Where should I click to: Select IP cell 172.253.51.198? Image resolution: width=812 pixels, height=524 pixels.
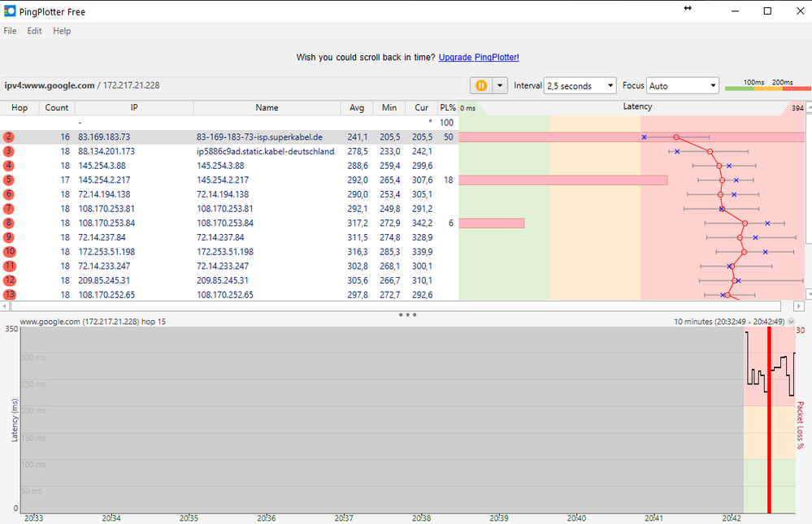click(106, 252)
